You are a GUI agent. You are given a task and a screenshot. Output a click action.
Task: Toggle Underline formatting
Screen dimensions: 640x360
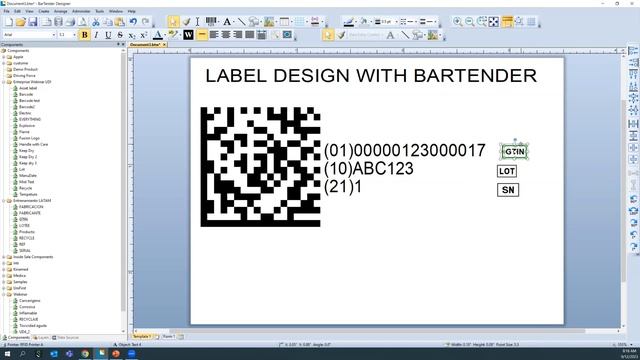[108, 35]
